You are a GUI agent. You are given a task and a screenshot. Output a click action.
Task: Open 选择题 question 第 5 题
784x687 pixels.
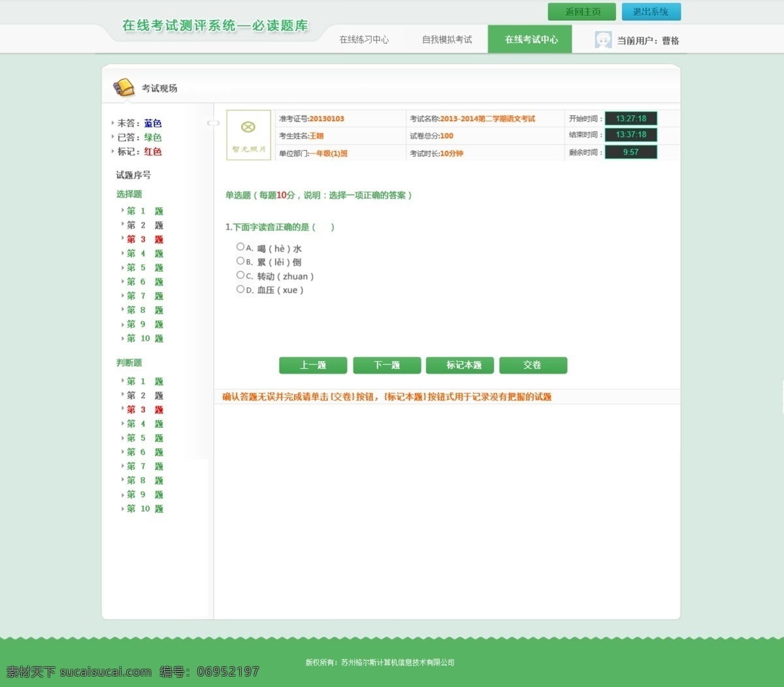tap(144, 268)
